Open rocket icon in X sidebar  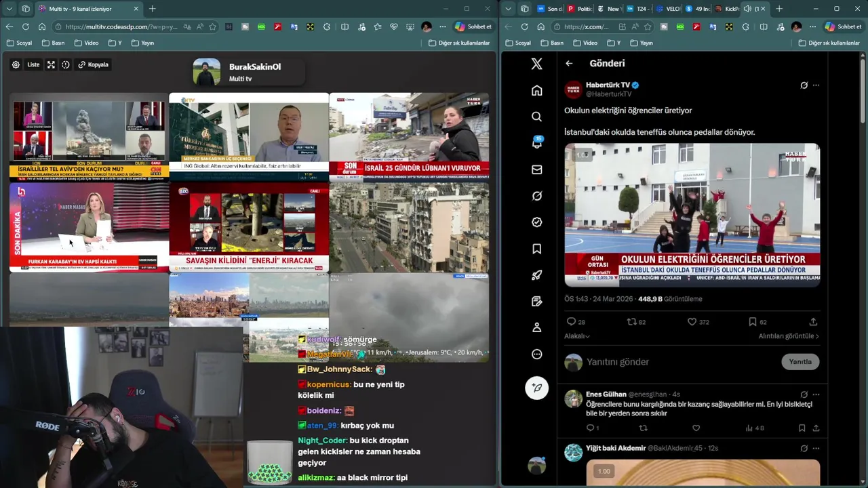tap(536, 275)
